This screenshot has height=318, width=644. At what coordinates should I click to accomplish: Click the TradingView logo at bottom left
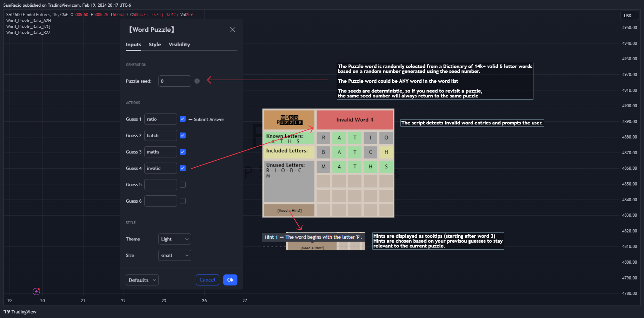(20, 312)
